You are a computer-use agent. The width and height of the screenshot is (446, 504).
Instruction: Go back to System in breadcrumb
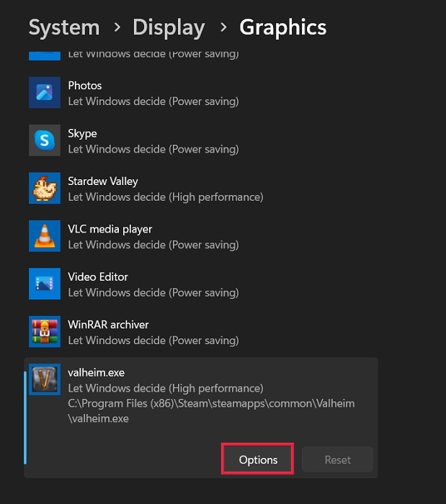64,27
